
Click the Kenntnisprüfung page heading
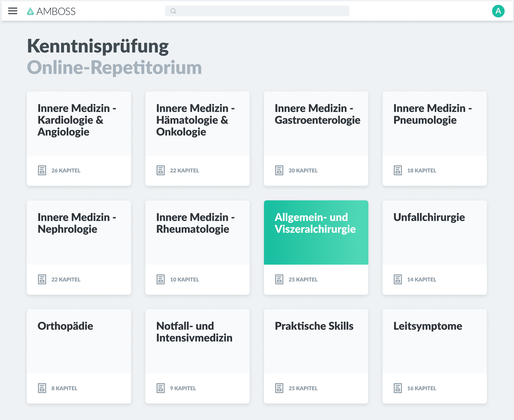98,46
